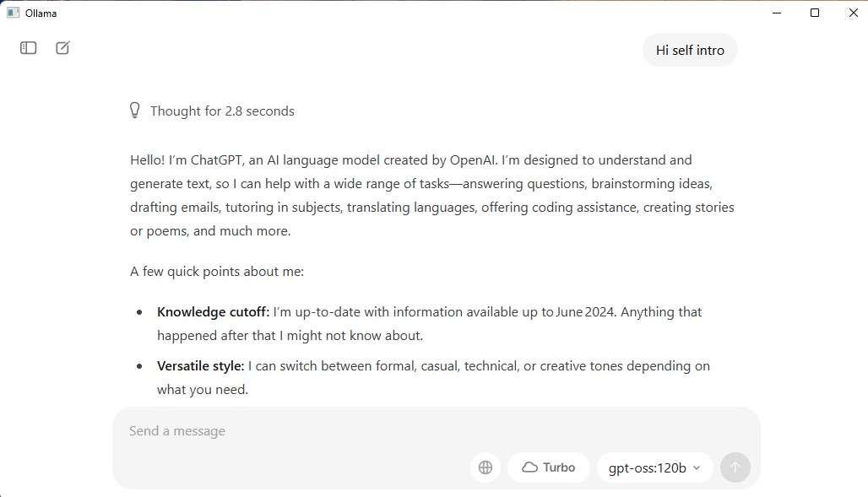Screen dimensions: 868x497
Task: Click the Knowledge cutoff bold text
Action: coord(213,312)
